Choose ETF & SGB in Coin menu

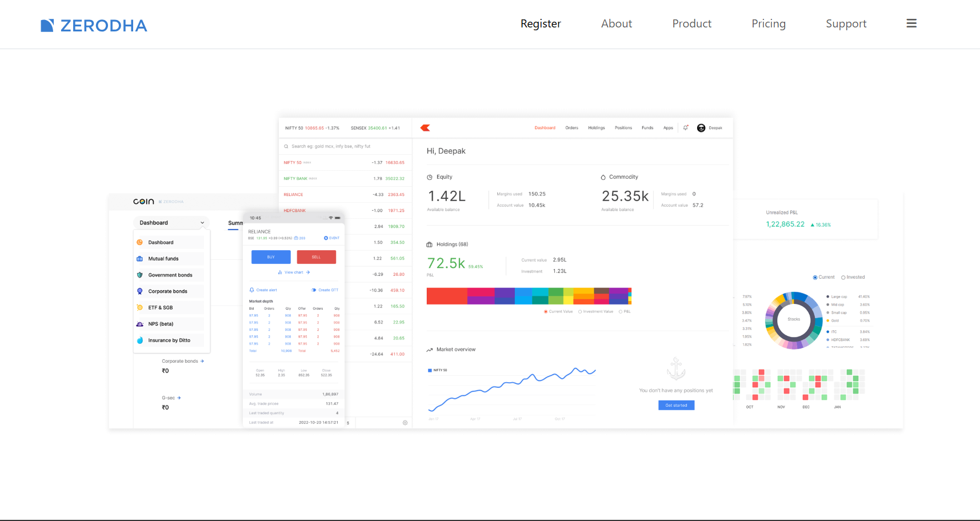coord(170,307)
